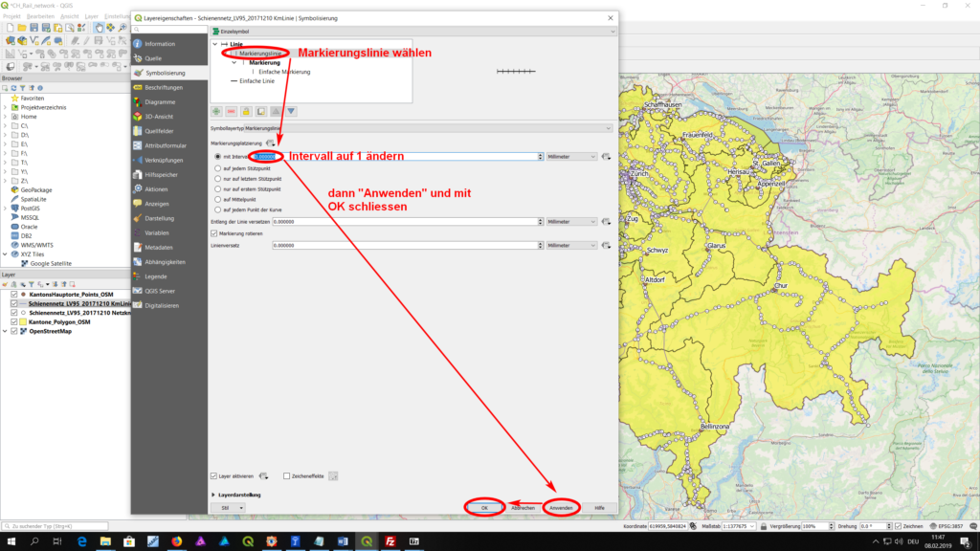Toggle the 'Markierung rotieren' checkbox
Viewport: 980px width, 551px height.
(213, 232)
